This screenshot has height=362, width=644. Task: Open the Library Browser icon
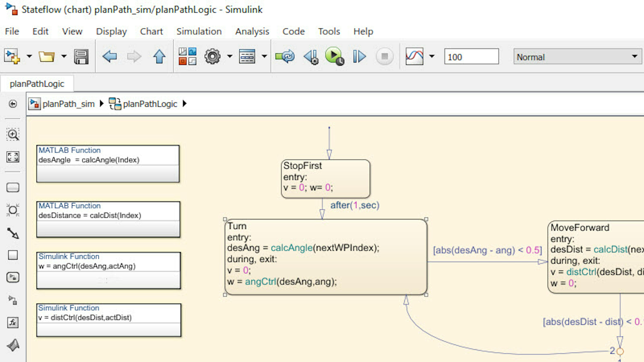(x=187, y=56)
